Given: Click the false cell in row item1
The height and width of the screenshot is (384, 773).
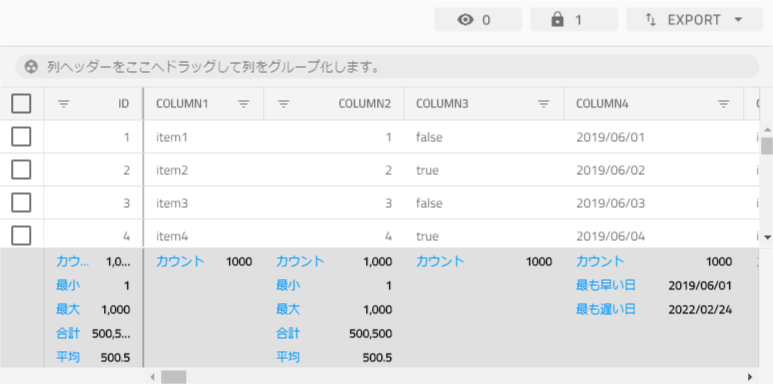Looking at the screenshot, I should point(429,137).
